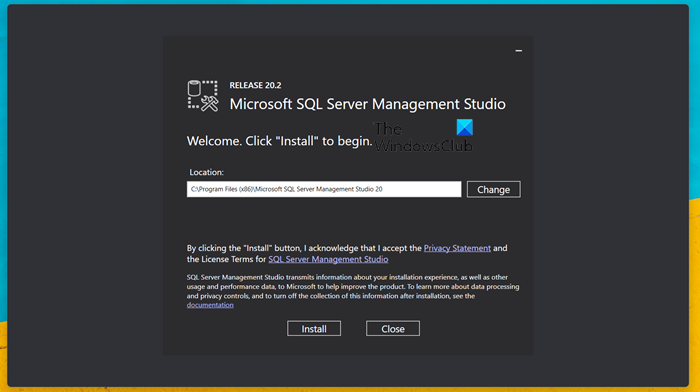This screenshot has width=700, height=392.
Task: Open the SQL Server Management Studio license terms link
Action: pyautogui.click(x=328, y=259)
